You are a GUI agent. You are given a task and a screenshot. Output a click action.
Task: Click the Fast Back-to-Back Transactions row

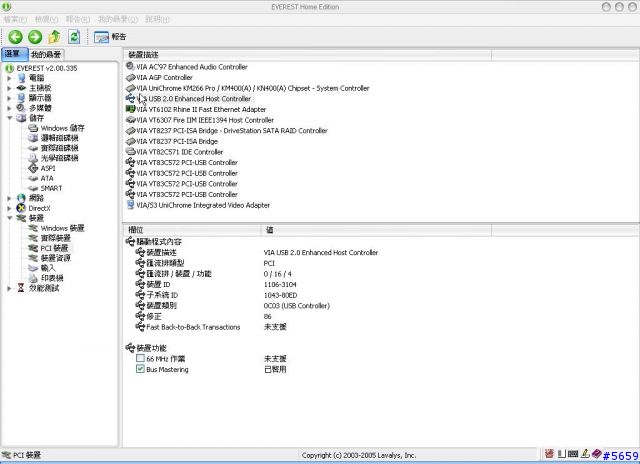pos(193,326)
